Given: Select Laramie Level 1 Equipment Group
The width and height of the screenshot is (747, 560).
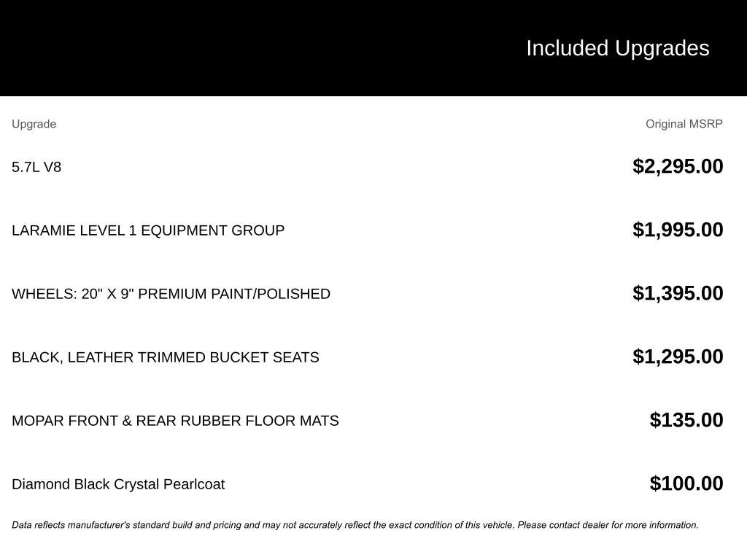Looking at the screenshot, I should tap(148, 230).
